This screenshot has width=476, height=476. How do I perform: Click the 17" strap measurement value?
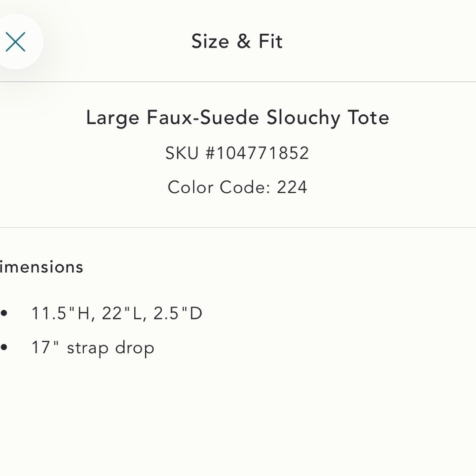pos(45,347)
